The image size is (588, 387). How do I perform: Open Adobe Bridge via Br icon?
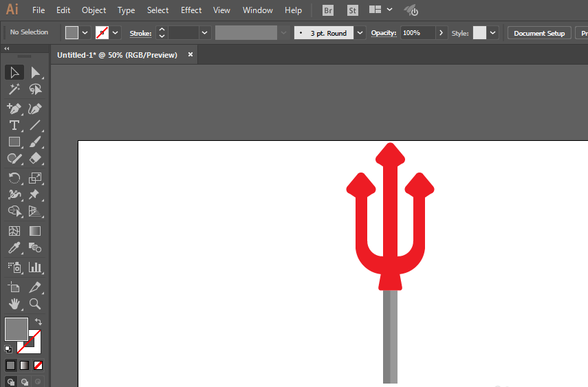328,10
